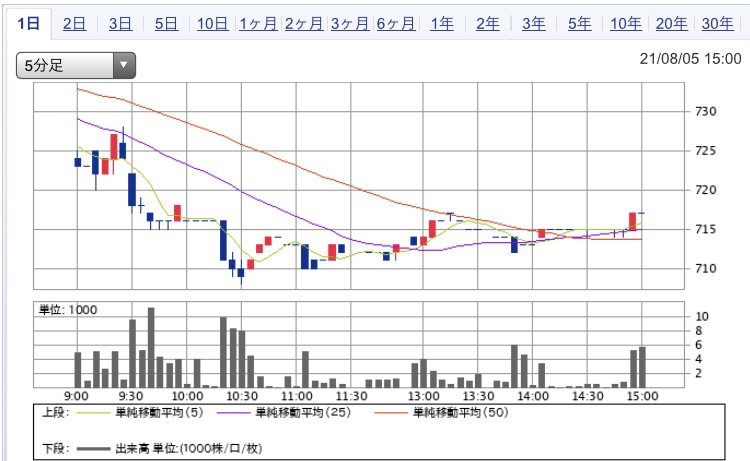Open the 1ヶ月 chart range

click(258, 23)
